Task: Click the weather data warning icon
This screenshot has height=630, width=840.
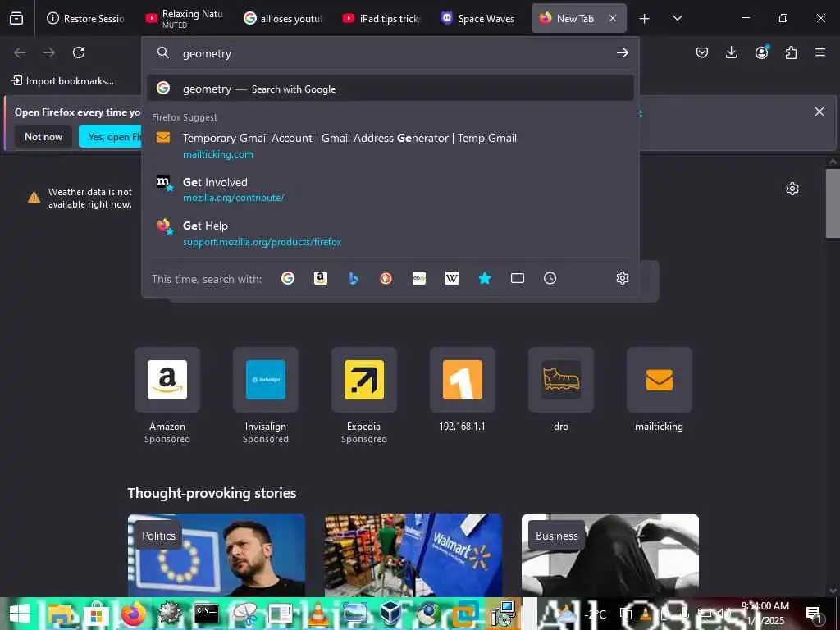Action: click(x=34, y=198)
